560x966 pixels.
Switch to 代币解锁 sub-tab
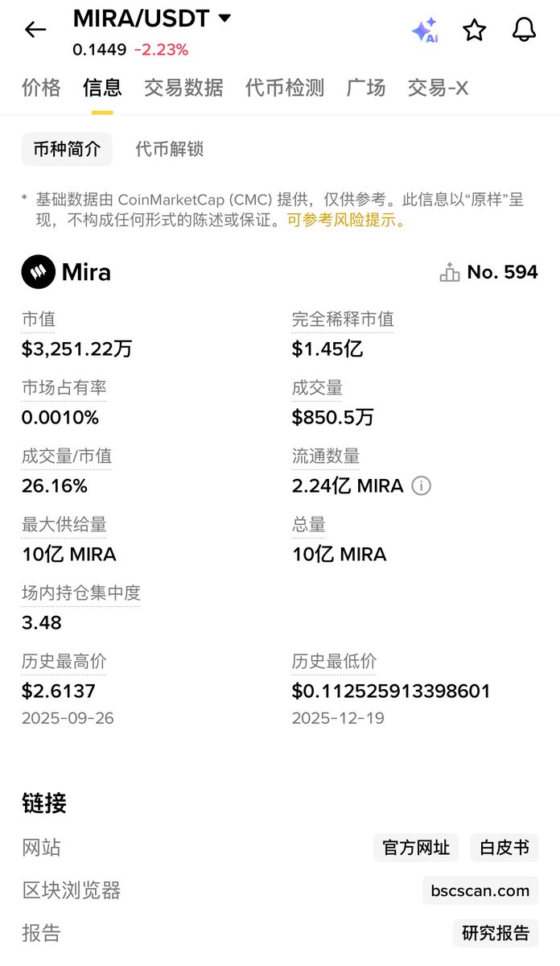click(x=169, y=149)
